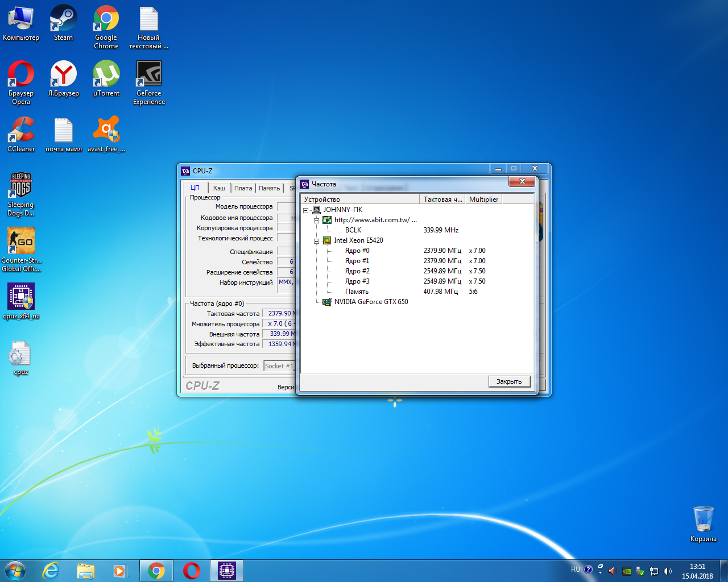Viewport: 728px width, 582px height.
Task: Click the Multiplier column header
Action: point(483,199)
